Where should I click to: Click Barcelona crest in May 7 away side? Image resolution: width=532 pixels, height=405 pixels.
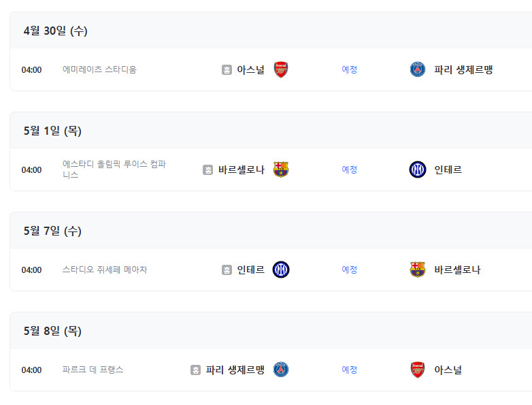point(418,270)
